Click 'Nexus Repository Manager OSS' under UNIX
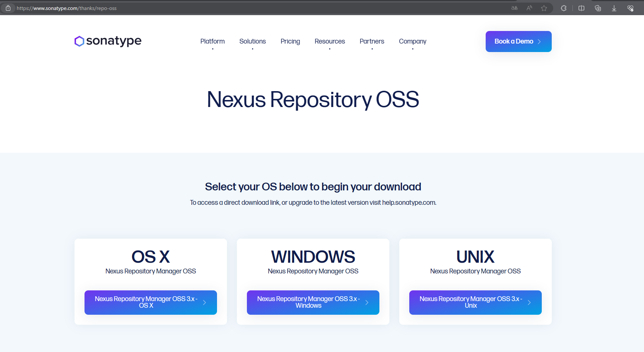The height and width of the screenshot is (352, 644). tap(475, 271)
